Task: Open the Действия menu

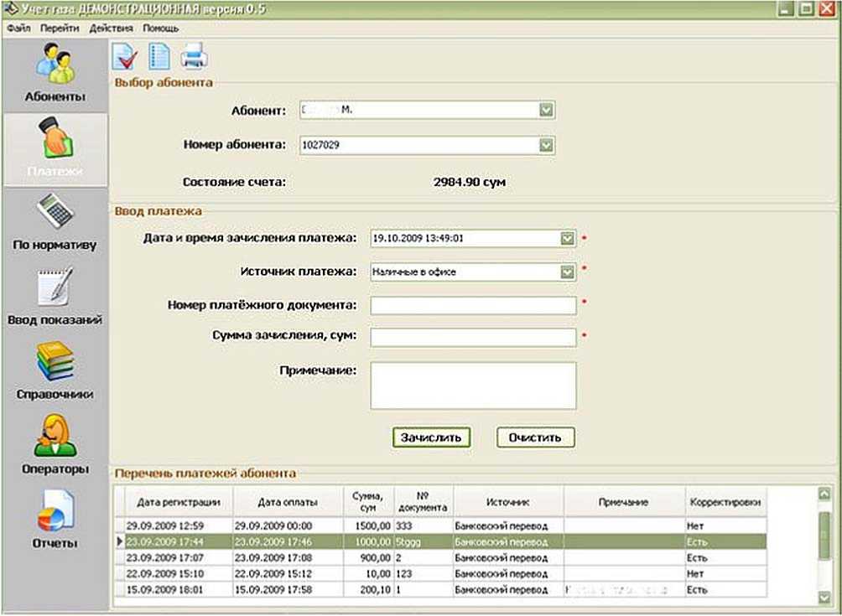Action: click(111, 28)
